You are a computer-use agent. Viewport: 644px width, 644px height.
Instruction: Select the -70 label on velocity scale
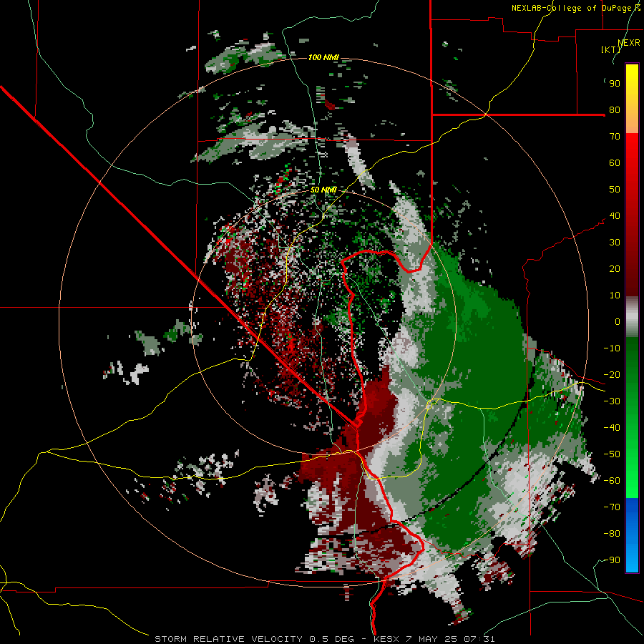pyautogui.click(x=612, y=507)
